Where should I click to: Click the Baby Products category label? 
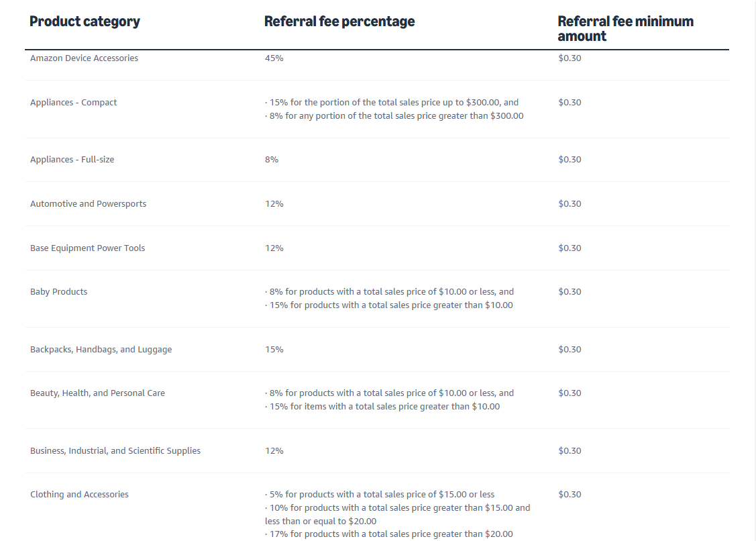tap(58, 291)
